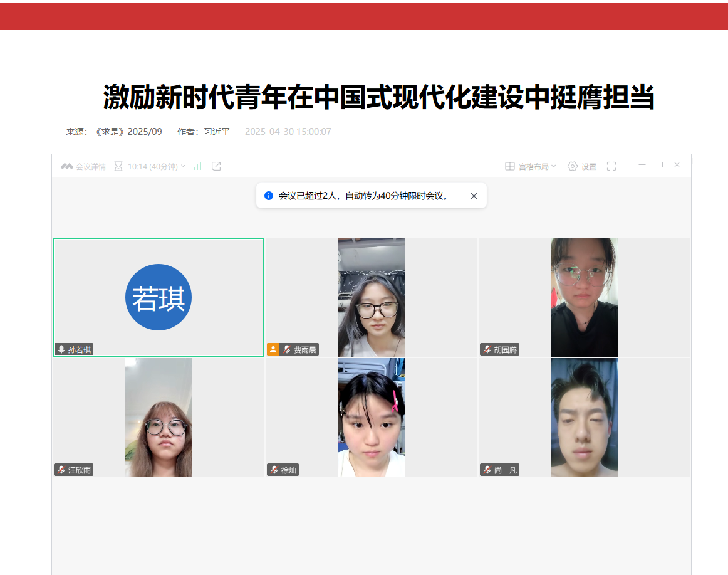Click the grid layout icon
Viewport: 728px width, 575px height.
pyautogui.click(x=510, y=166)
